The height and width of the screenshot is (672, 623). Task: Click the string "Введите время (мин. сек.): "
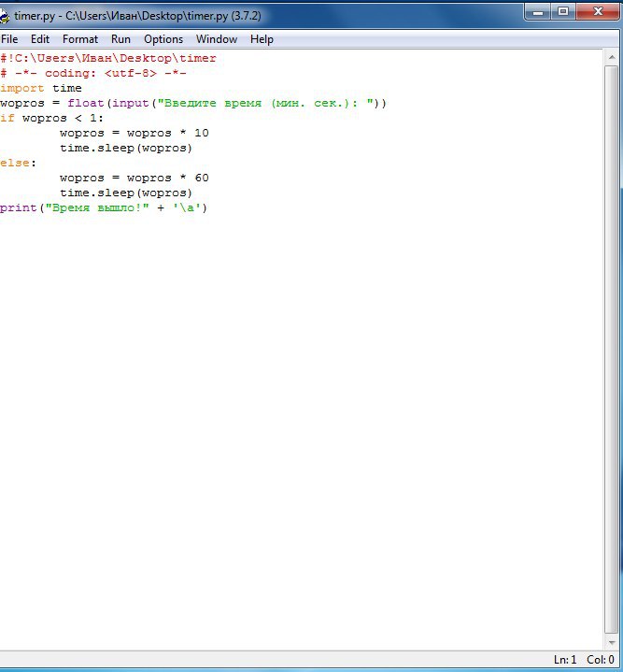[x=265, y=104]
